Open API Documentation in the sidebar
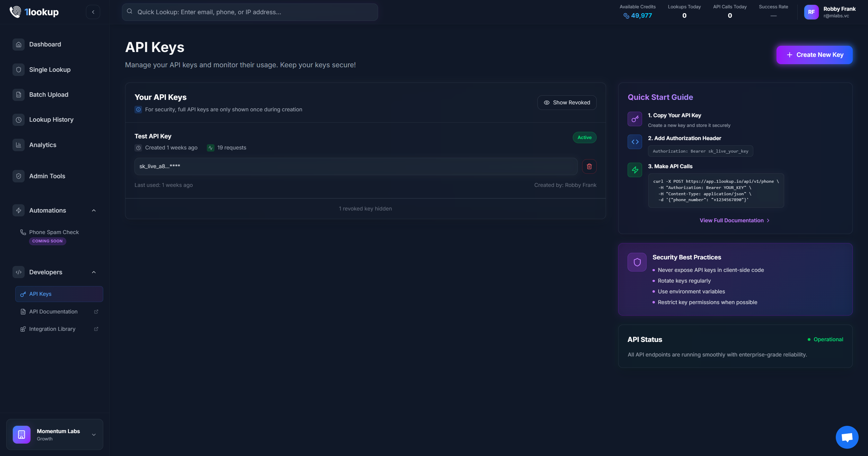 click(53, 312)
